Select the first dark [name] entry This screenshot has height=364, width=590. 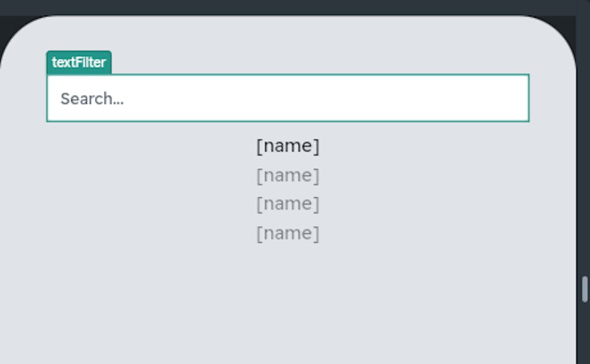pyautogui.click(x=288, y=146)
